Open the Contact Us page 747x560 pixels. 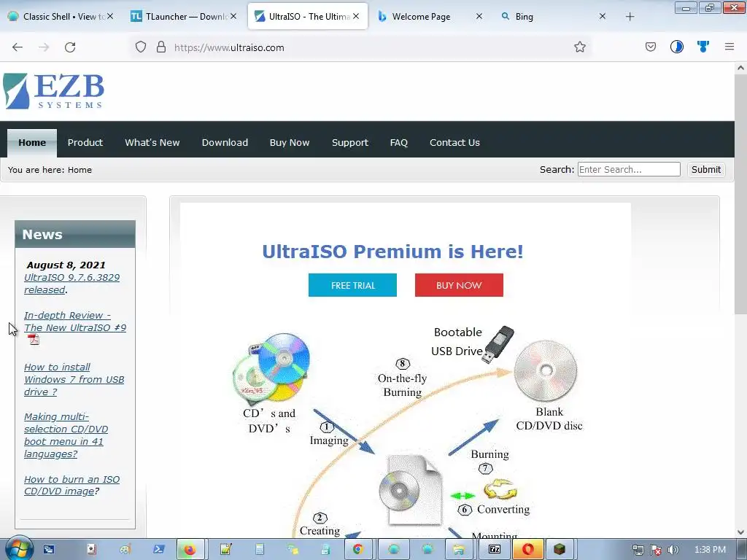click(x=454, y=142)
